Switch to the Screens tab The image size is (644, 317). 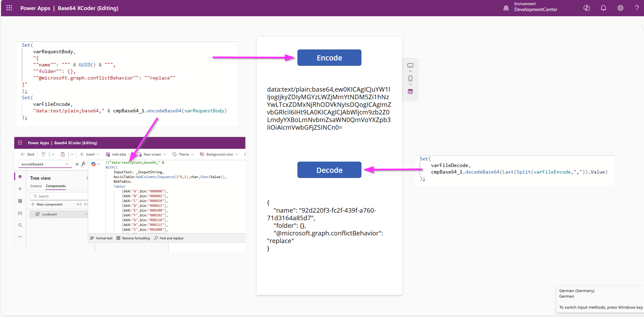(36, 186)
